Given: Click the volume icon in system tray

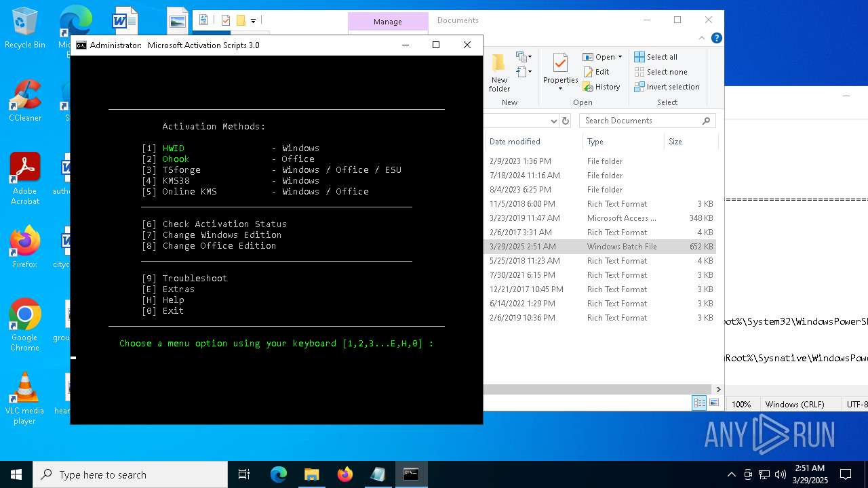Looking at the screenshot, I should pos(780,474).
